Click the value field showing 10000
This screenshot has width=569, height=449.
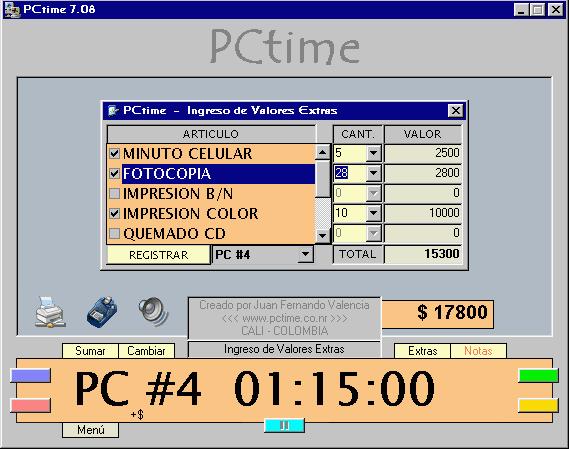coord(423,213)
